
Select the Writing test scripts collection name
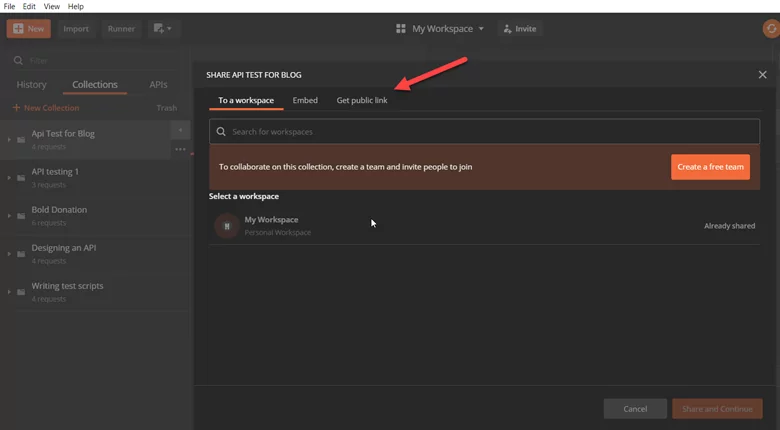[x=68, y=286]
